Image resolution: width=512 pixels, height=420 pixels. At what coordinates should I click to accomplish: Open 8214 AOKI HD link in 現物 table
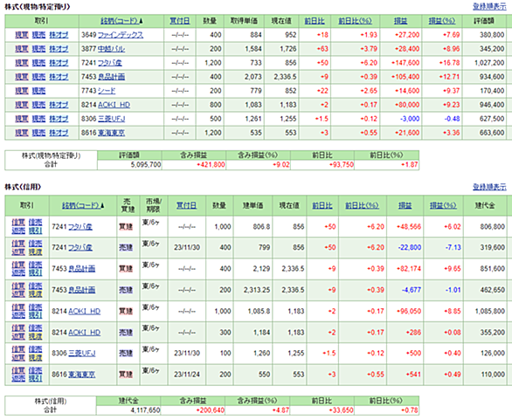(x=114, y=105)
